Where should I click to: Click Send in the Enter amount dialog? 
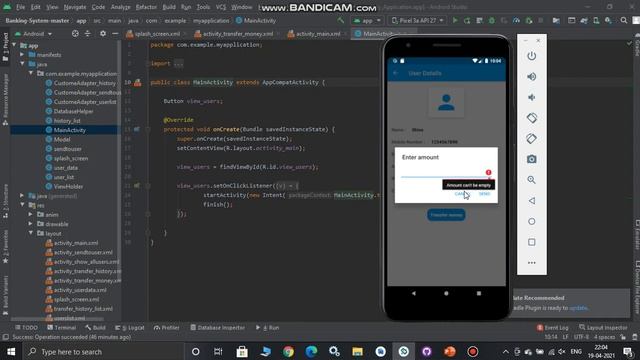pyautogui.click(x=484, y=194)
